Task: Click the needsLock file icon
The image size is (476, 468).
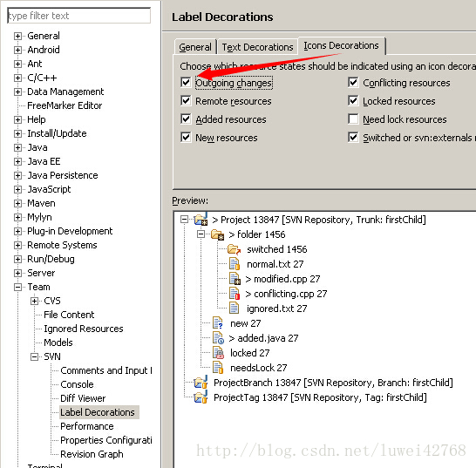Action: [218, 368]
